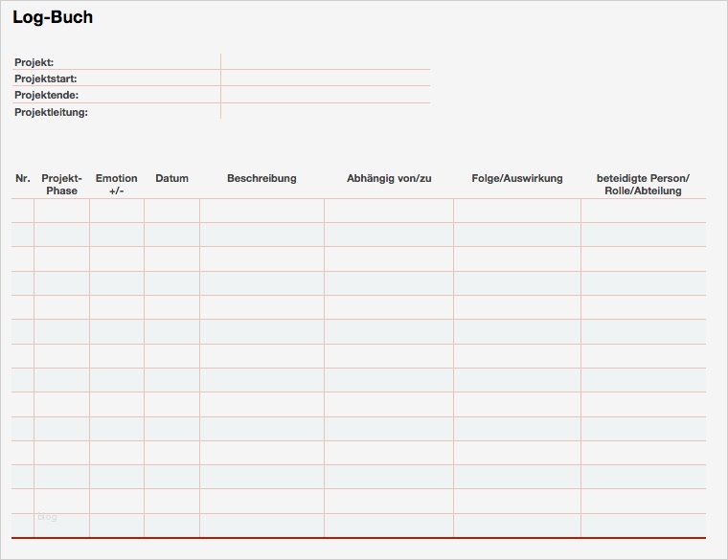Image resolution: width=728 pixels, height=560 pixels.
Task: Select the Projektende: label
Action: point(46,95)
